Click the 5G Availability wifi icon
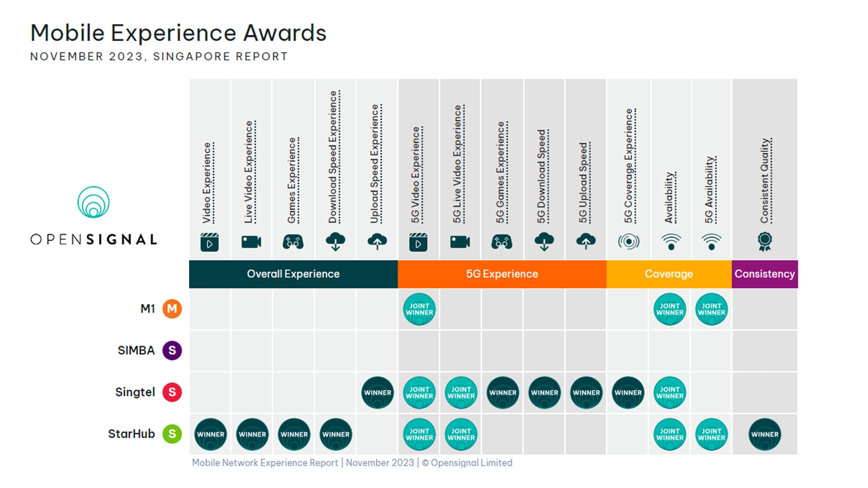This screenshot has width=868, height=488. [x=711, y=242]
